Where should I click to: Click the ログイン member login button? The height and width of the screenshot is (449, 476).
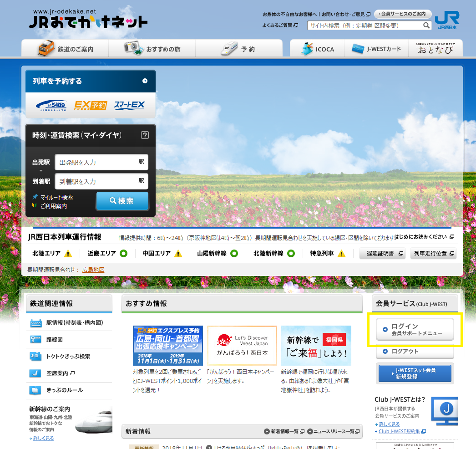[415, 329]
